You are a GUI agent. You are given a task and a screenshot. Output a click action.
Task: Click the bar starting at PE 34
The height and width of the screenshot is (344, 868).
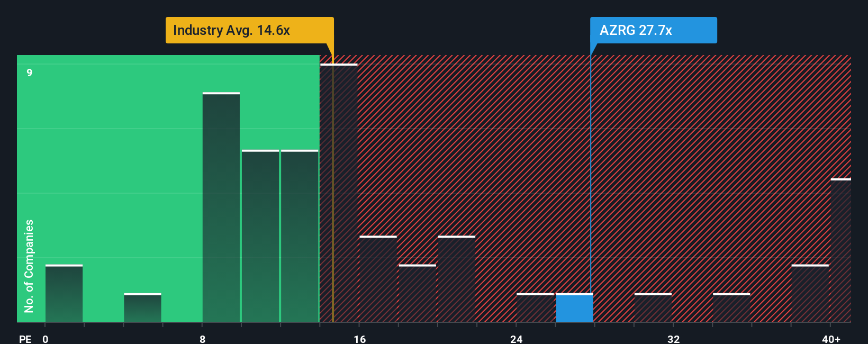(731, 307)
